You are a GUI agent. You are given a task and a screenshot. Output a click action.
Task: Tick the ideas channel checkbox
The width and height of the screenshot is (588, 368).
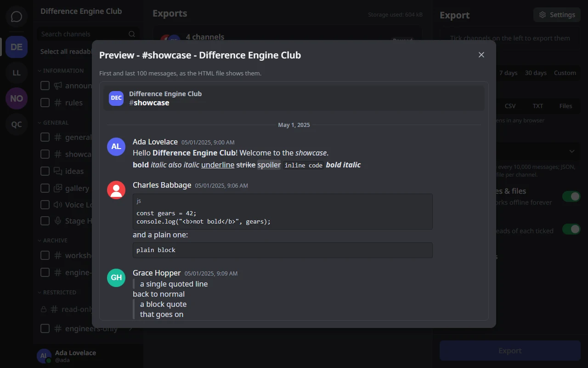(x=45, y=171)
